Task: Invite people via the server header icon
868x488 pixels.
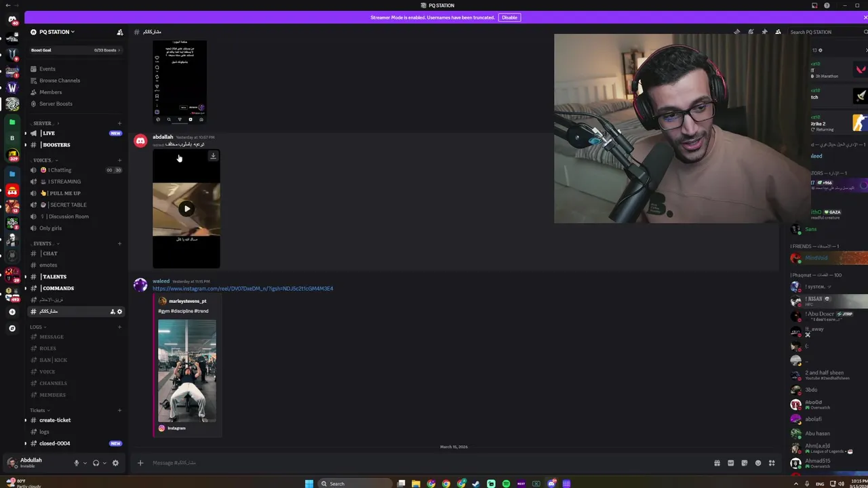Action: pyautogui.click(x=120, y=32)
